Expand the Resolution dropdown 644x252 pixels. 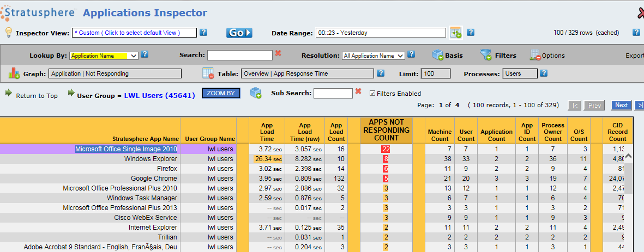coord(400,56)
